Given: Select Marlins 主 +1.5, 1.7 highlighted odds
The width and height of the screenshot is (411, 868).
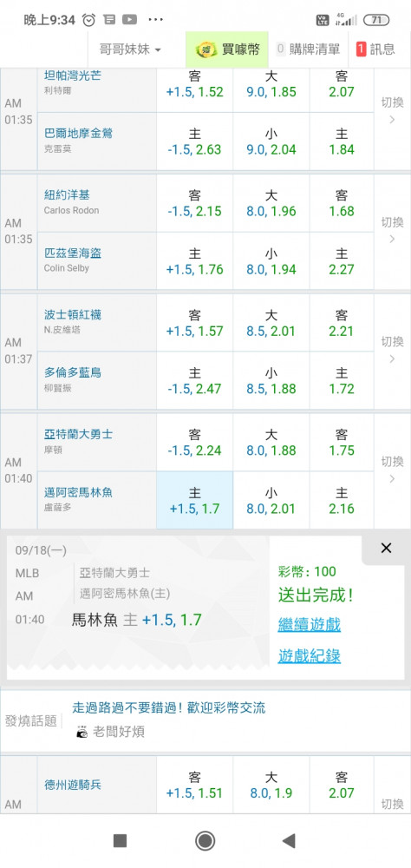Looking at the screenshot, I should pos(195,500).
